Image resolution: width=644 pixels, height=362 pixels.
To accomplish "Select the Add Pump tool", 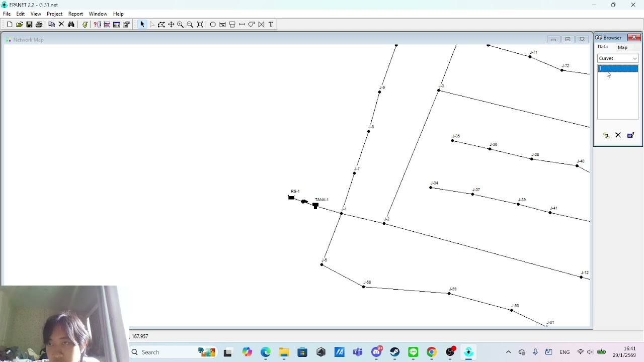I will point(252,25).
